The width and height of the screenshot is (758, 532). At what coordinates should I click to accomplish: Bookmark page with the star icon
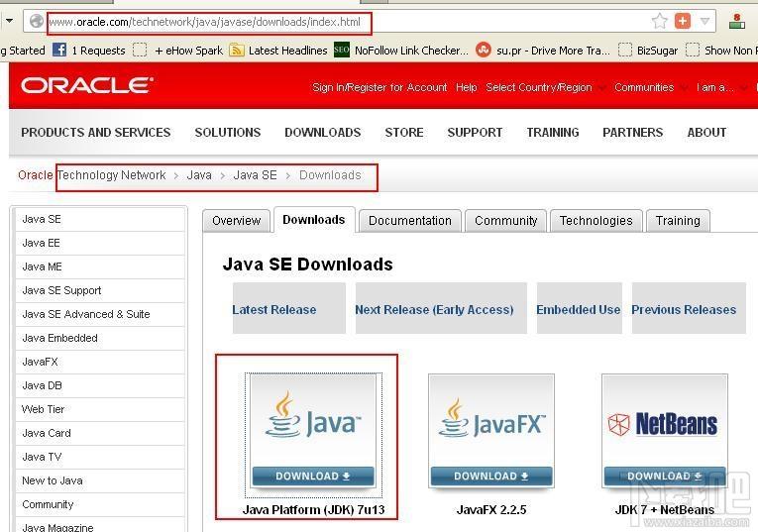659,21
